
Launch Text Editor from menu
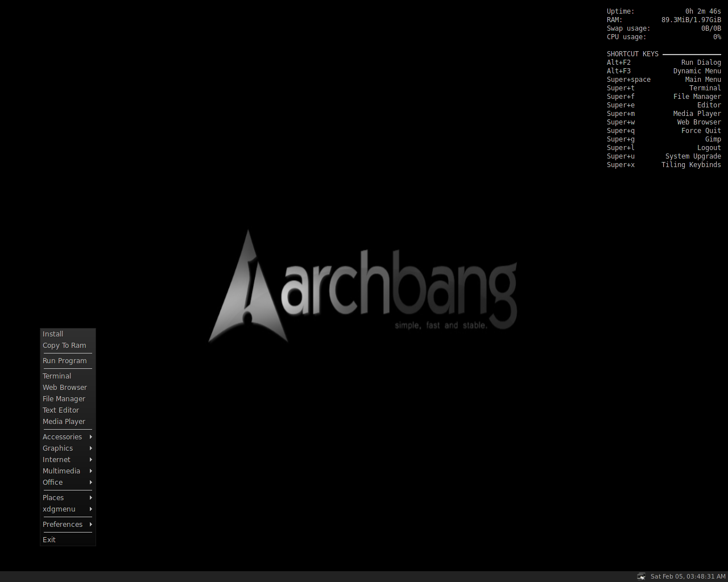point(68,410)
